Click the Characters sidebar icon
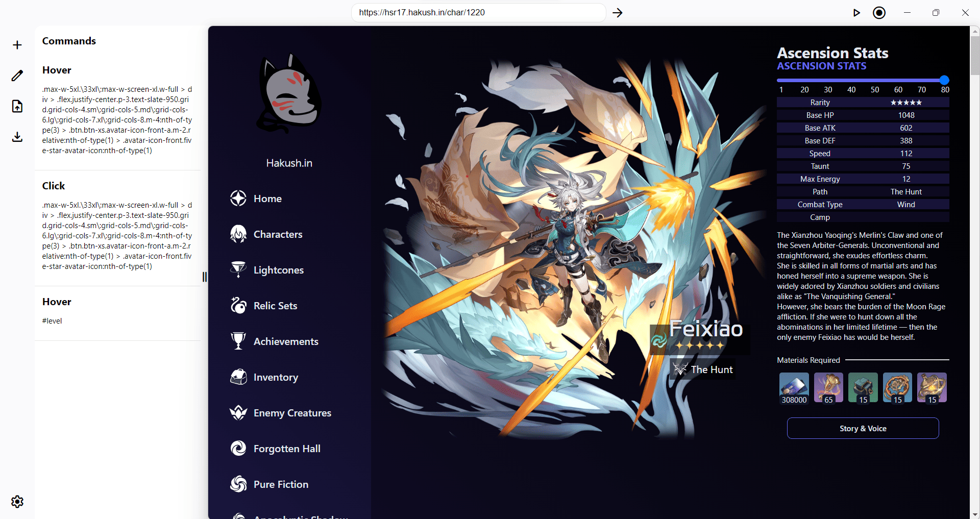 [x=238, y=234]
